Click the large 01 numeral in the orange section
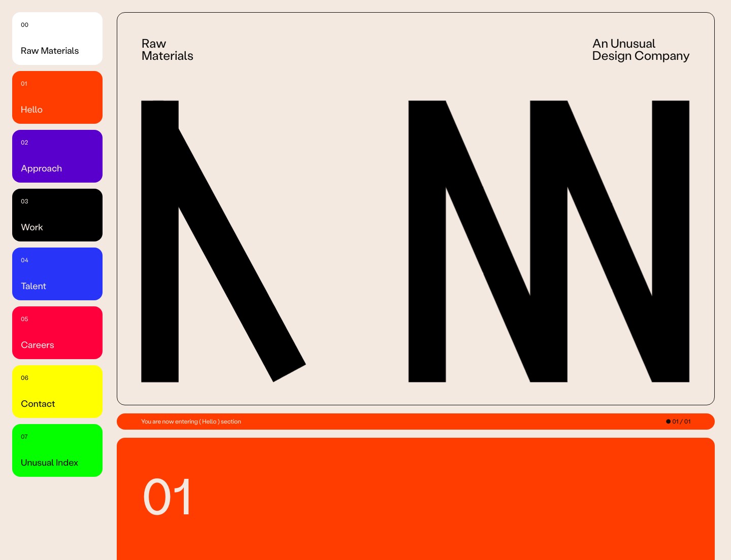The width and height of the screenshot is (731, 560). pos(167,497)
